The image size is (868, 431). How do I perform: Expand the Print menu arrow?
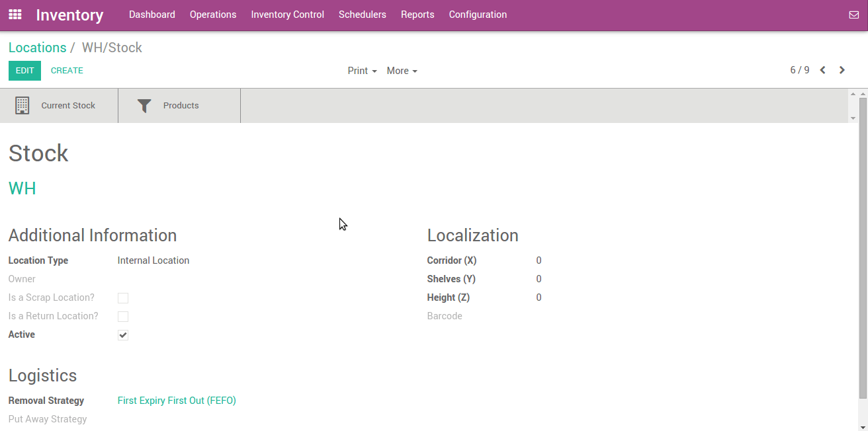tap(373, 71)
